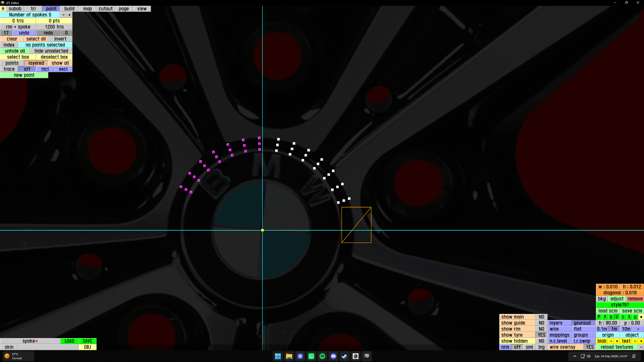The width and height of the screenshot is (644, 362).
Task: Open the view mode tab
Action: 142,9
